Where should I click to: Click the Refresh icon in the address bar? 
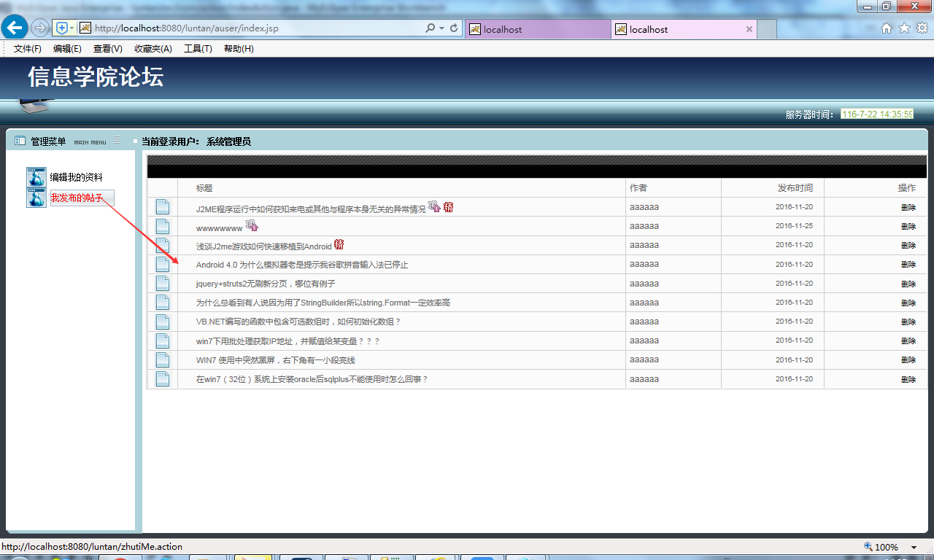[x=454, y=26]
